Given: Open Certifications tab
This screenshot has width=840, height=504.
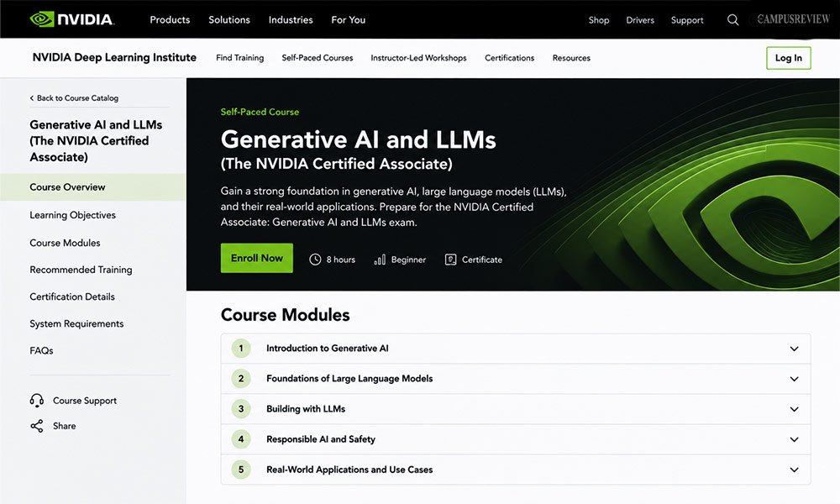Looking at the screenshot, I should point(510,58).
